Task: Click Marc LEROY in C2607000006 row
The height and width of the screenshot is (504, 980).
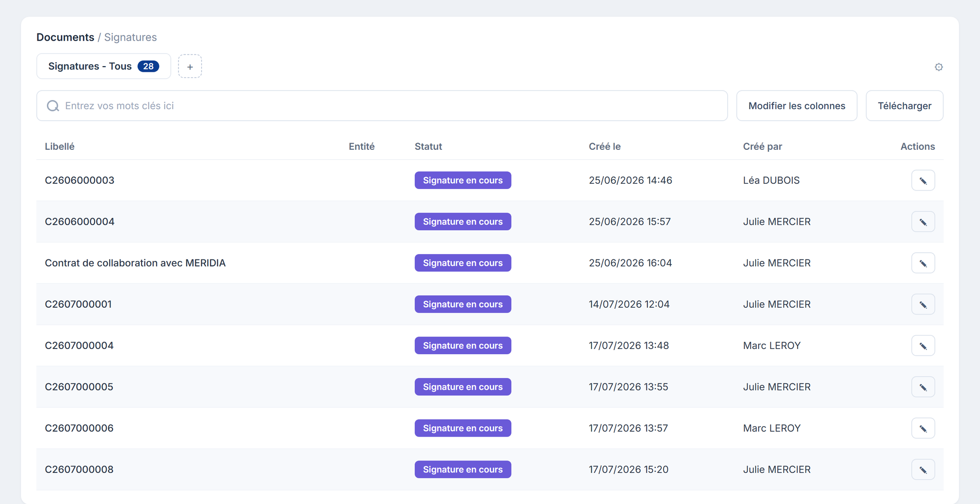Action: pos(771,428)
